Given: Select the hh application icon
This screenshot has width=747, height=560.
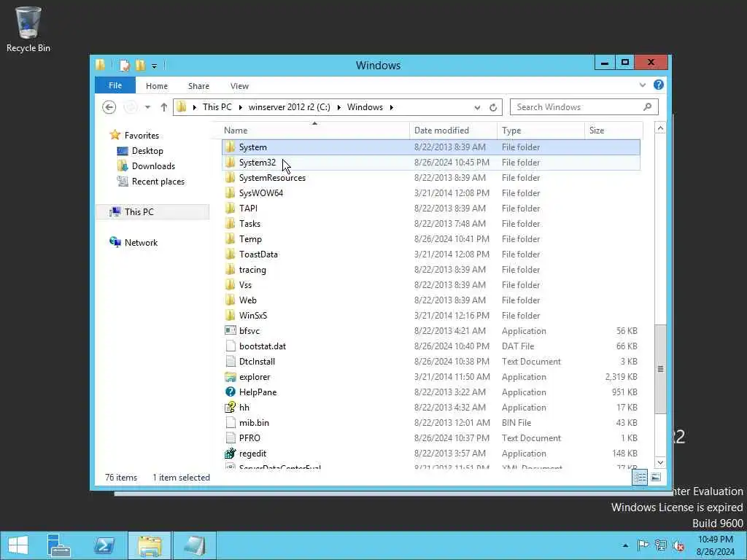Looking at the screenshot, I should click(x=230, y=407).
